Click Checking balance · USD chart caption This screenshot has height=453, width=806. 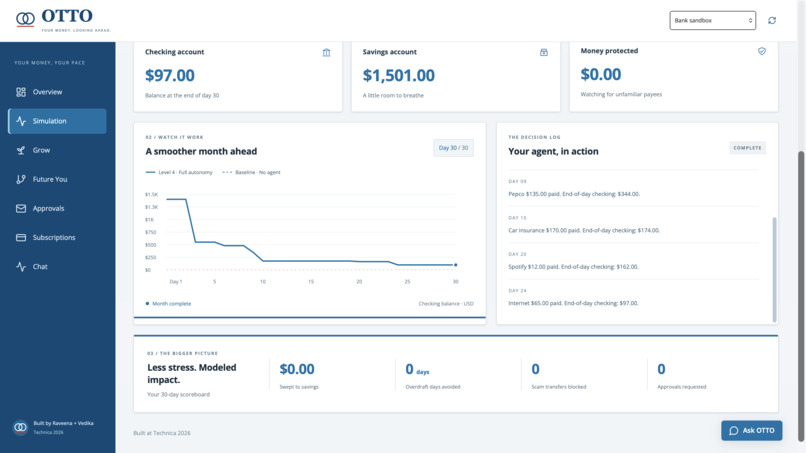click(446, 304)
